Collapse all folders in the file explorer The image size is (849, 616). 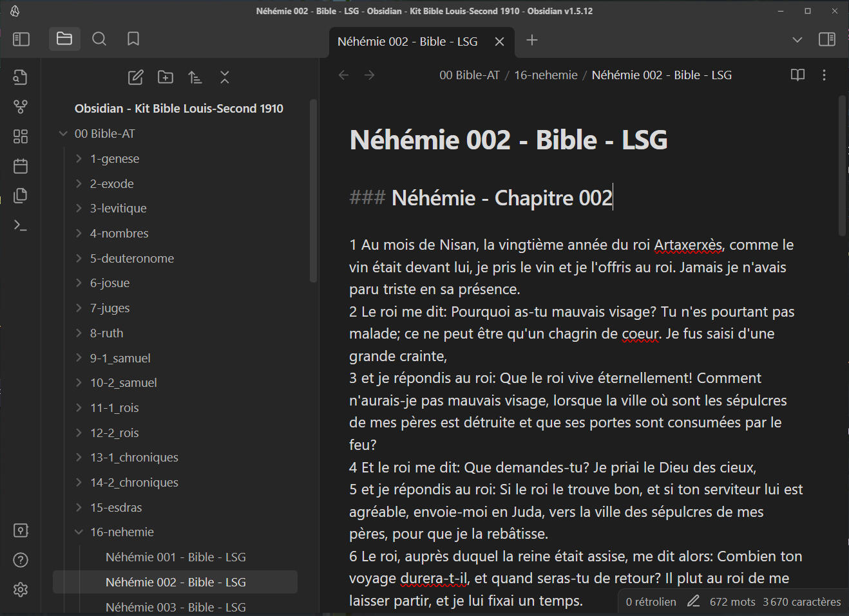(224, 77)
